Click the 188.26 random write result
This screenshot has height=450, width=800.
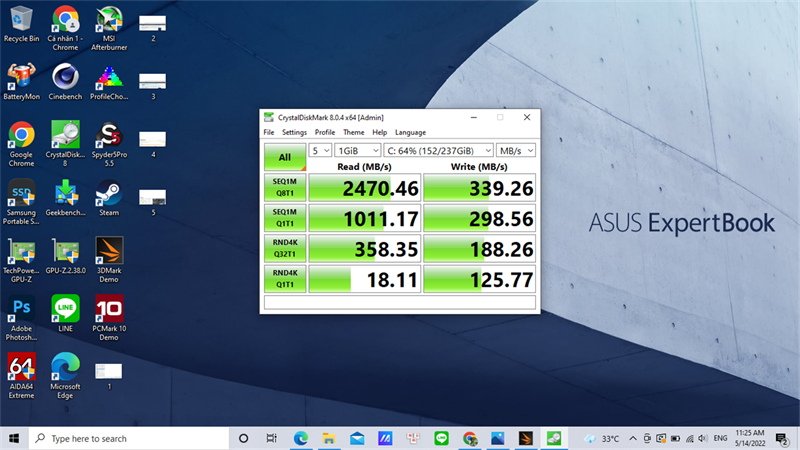click(480, 248)
